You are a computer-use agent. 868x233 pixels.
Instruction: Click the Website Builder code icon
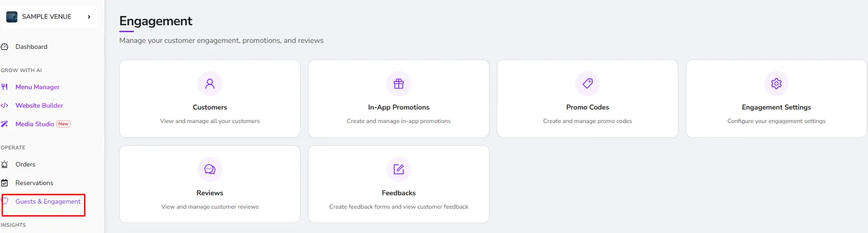point(5,105)
